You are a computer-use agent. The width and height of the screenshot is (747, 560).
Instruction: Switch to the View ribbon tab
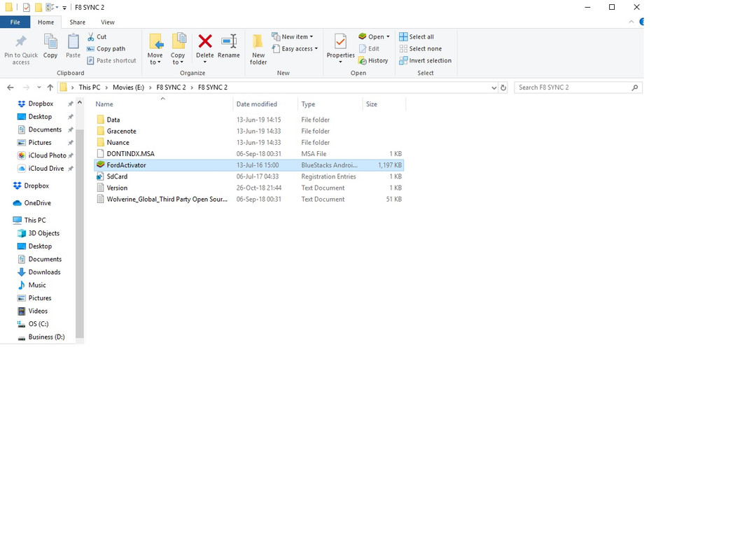pos(108,22)
